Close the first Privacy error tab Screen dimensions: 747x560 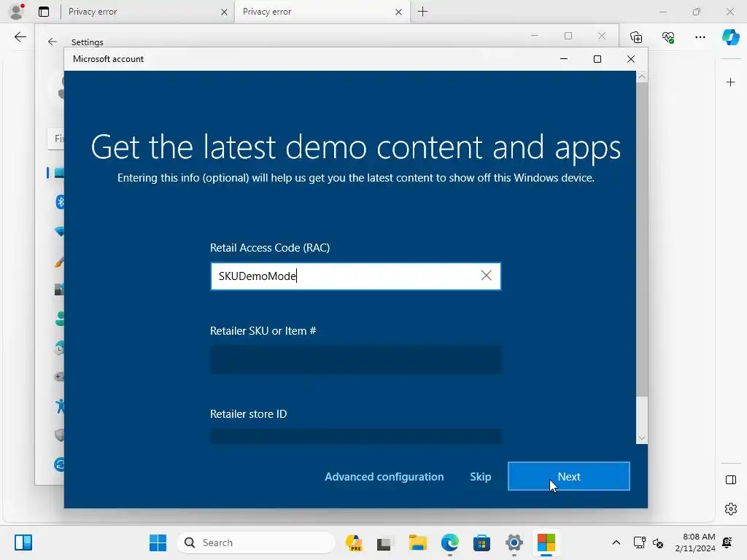[224, 12]
